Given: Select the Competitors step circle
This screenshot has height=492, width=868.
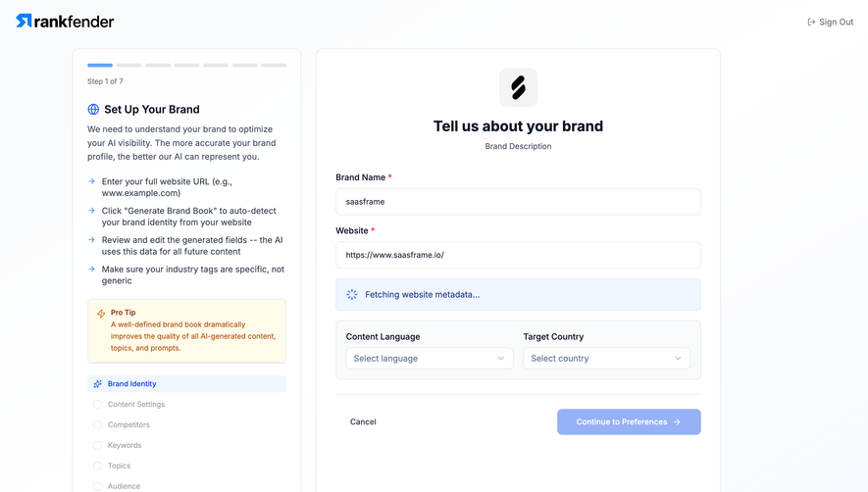Looking at the screenshot, I should [97, 425].
